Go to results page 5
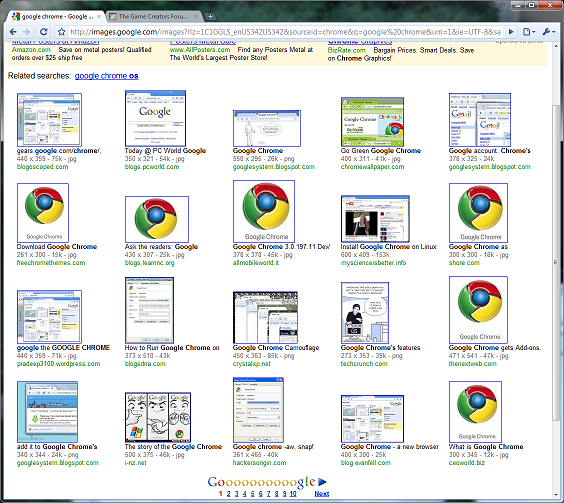 pyautogui.click(x=253, y=494)
